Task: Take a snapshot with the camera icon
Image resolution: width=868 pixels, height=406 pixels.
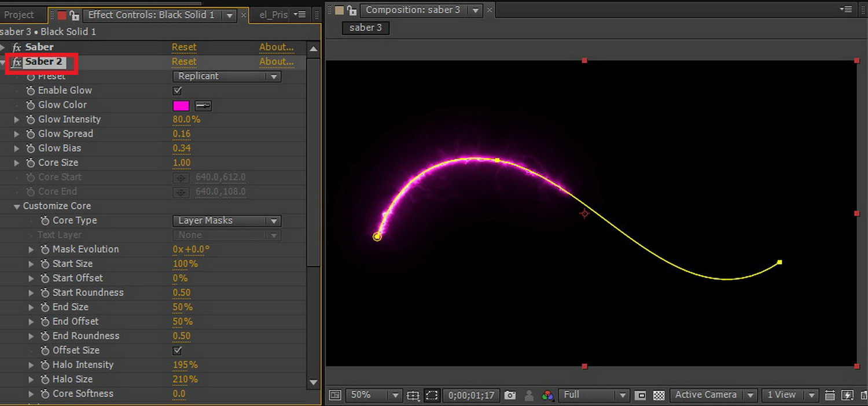Action: click(x=510, y=396)
